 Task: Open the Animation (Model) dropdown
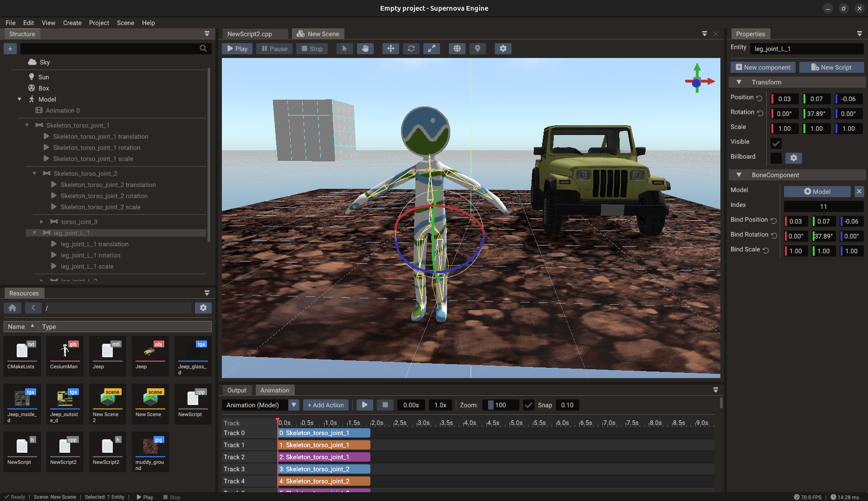(293, 405)
